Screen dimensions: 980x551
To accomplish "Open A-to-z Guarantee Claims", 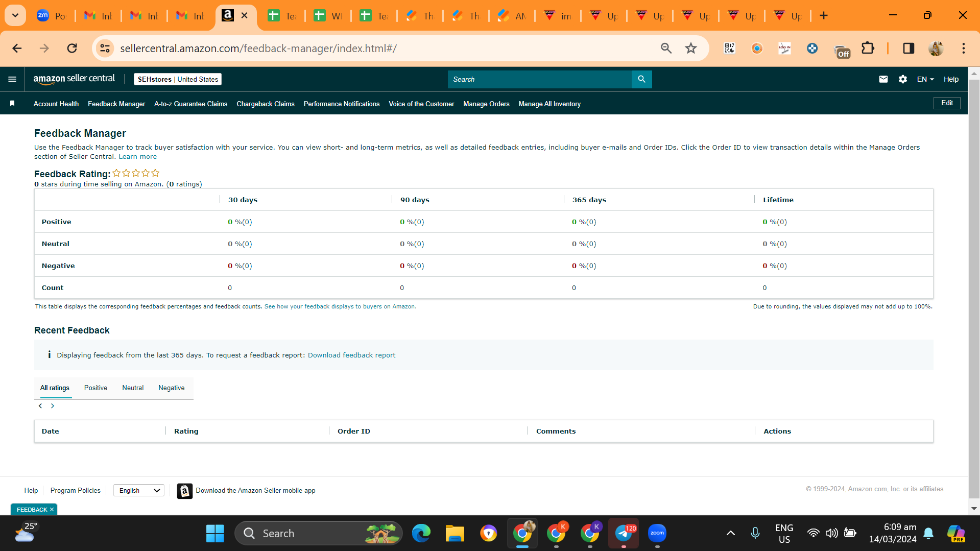I will click(191, 104).
